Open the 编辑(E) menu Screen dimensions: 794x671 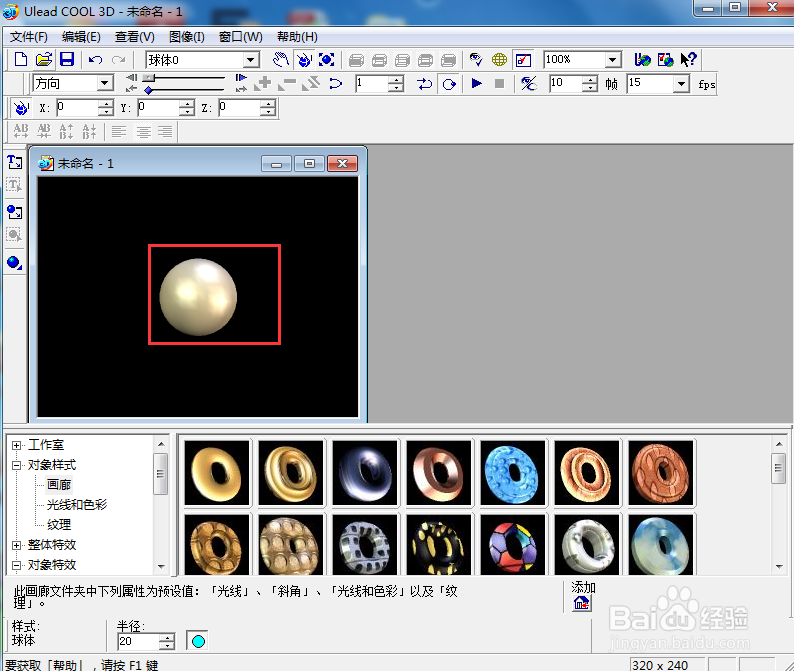(x=81, y=37)
